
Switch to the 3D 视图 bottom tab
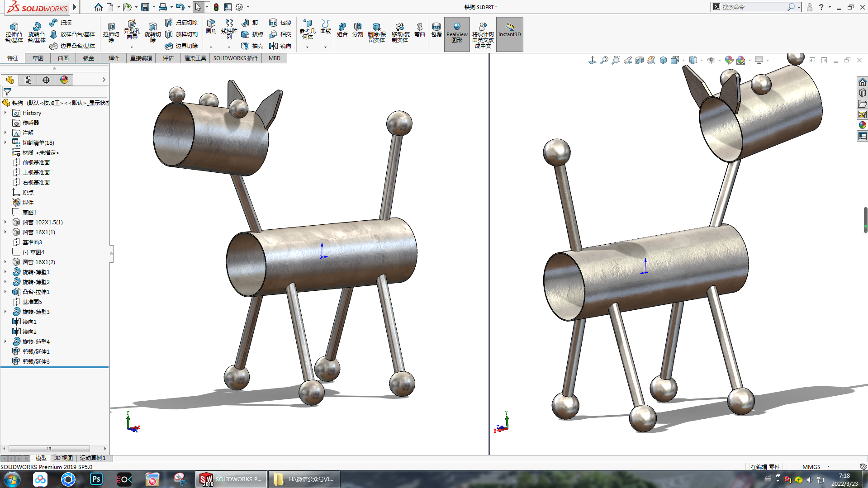(63, 458)
